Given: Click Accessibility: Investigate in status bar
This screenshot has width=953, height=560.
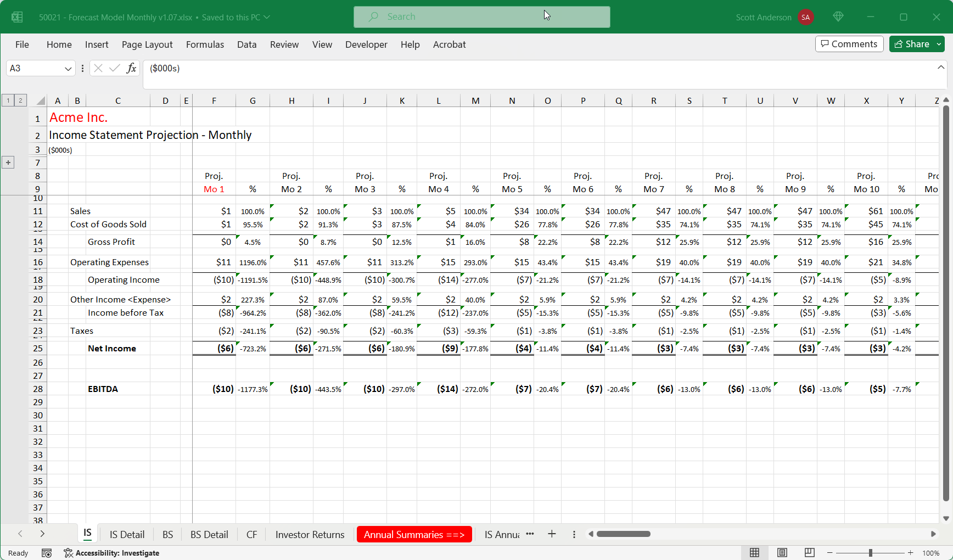Looking at the screenshot, I should pyautogui.click(x=111, y=553).
